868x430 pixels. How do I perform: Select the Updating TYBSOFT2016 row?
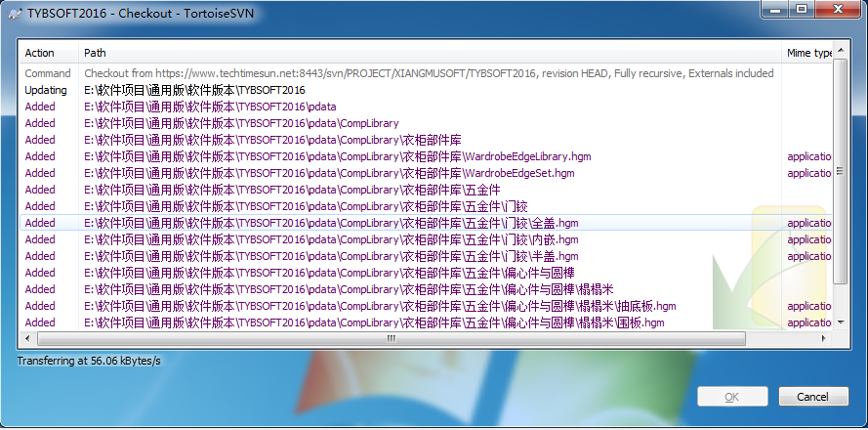point(426,90)
